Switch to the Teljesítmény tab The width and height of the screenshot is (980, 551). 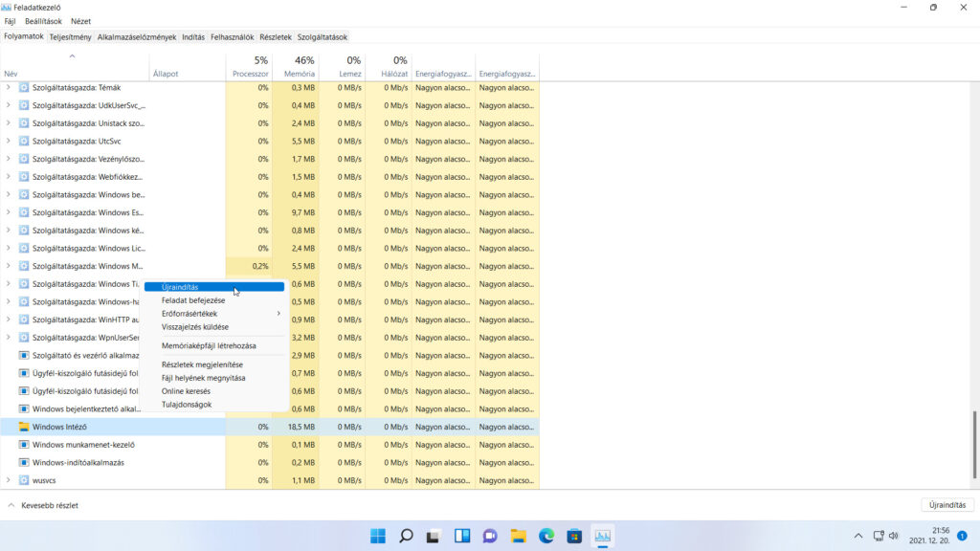[x=71, y=37]
